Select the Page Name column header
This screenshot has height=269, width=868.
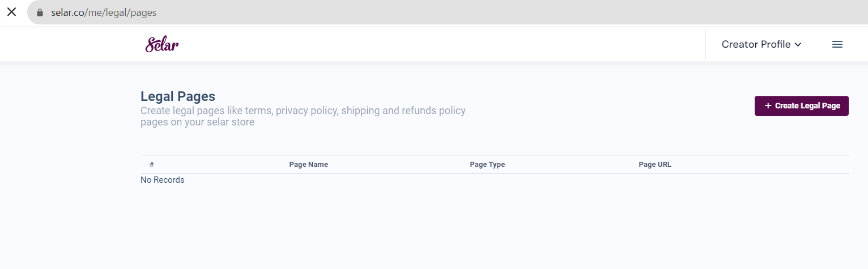point(308,165)
